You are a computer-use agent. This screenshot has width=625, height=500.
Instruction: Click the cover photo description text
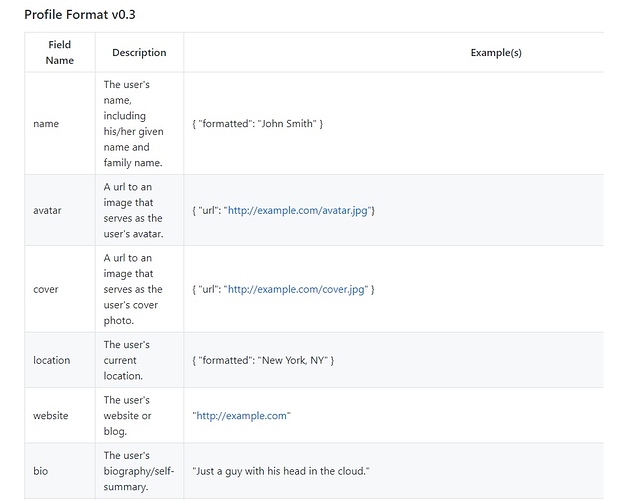pyautogui.click(x=133, y=289)
